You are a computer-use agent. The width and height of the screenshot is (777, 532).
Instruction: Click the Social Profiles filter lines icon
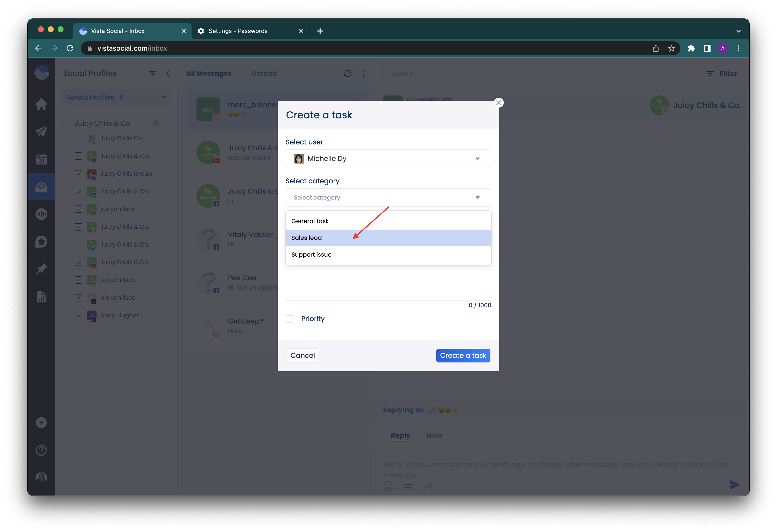pos(152,74)
